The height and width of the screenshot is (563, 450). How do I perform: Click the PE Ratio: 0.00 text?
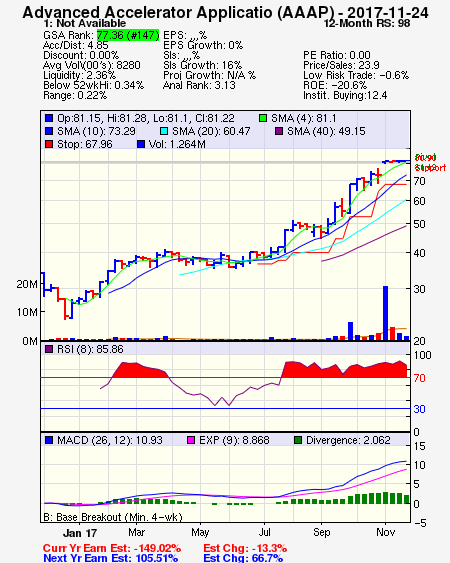point(337,55)
